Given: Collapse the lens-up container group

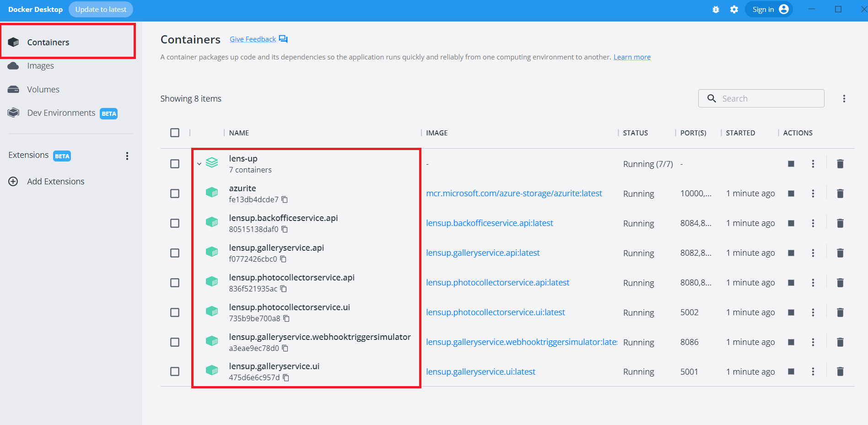Looking at the screenshot, I should (199, 164).
